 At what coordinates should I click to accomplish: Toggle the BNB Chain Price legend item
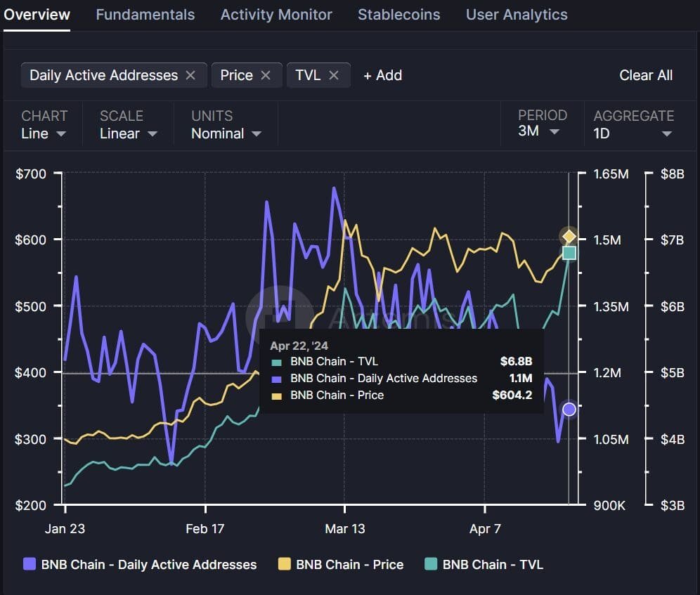(x=341, y=564)
